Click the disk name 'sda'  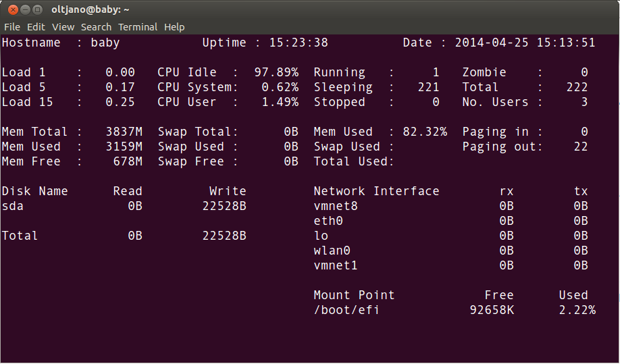(13, 206)
